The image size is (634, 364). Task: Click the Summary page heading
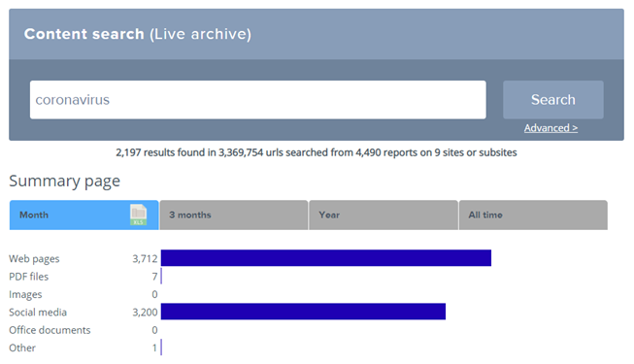65,182
